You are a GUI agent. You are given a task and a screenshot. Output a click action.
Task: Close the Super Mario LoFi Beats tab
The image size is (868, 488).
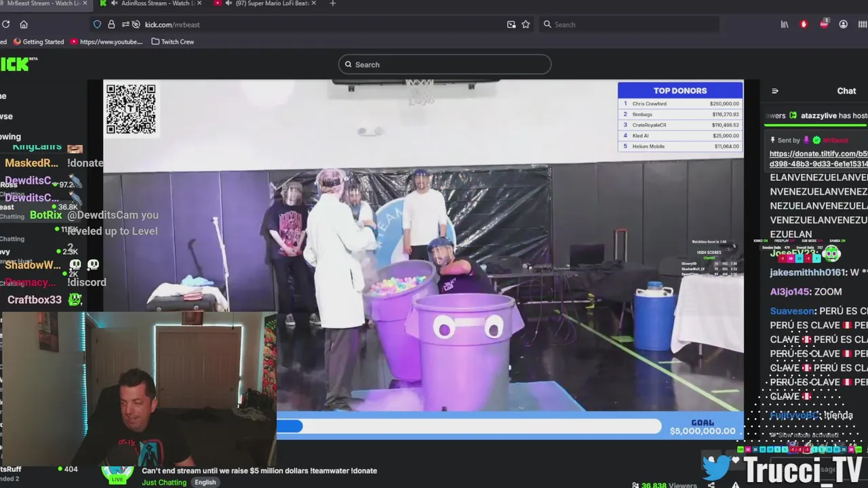click(313, 3)
